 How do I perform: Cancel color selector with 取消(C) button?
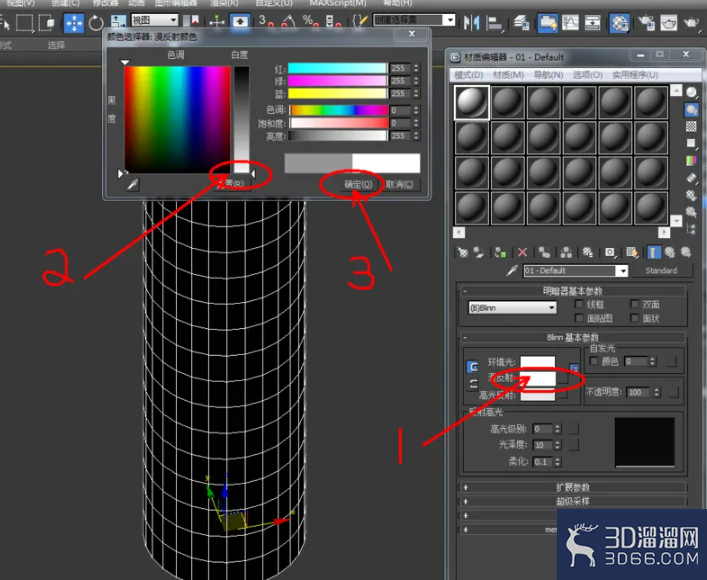pos(400,184)
